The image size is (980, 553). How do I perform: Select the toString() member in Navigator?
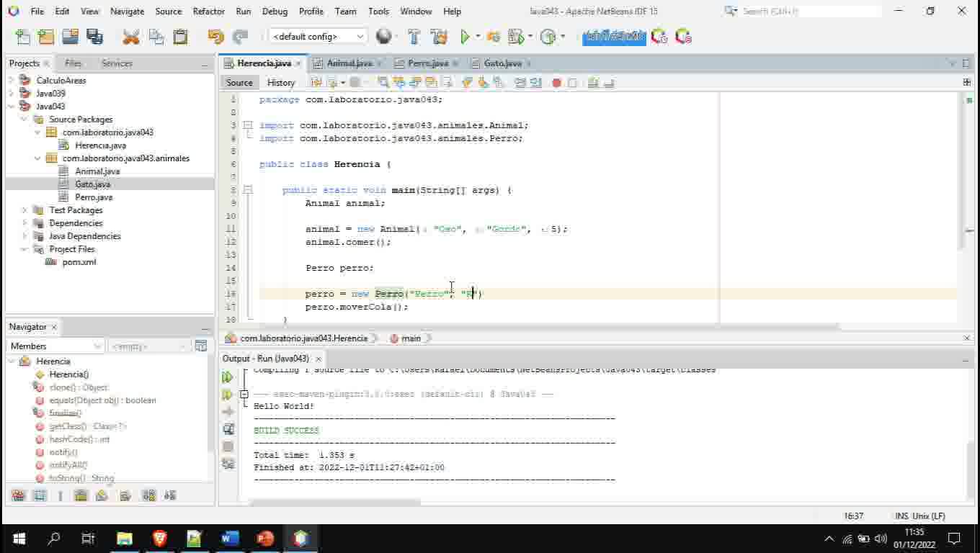point(81,478)
